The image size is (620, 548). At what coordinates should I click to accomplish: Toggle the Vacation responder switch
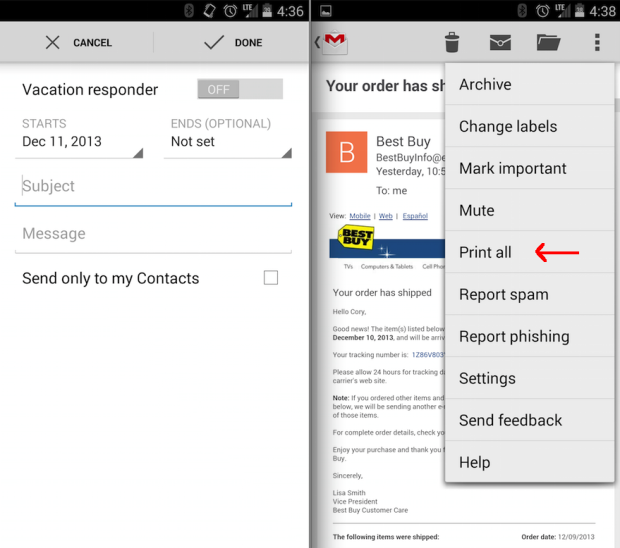[x=240, y=89]
